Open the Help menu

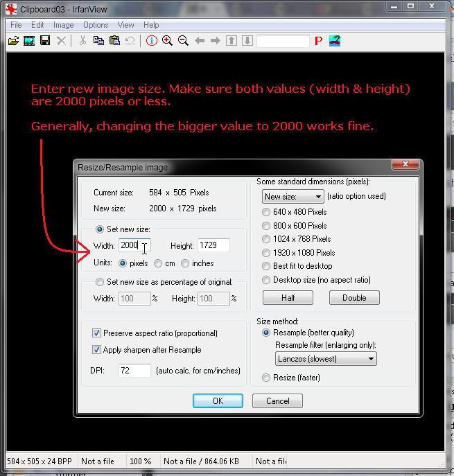click(x=151, y=25)
